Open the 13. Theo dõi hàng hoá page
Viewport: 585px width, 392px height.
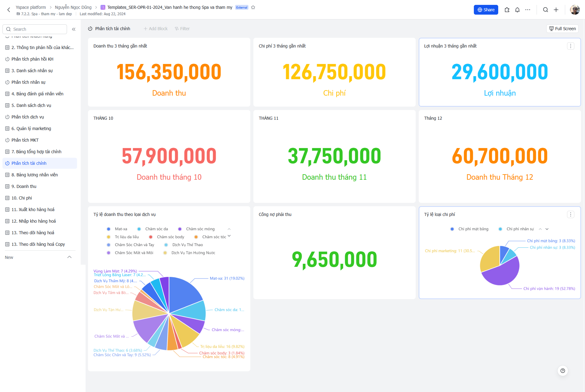[40, 233]
